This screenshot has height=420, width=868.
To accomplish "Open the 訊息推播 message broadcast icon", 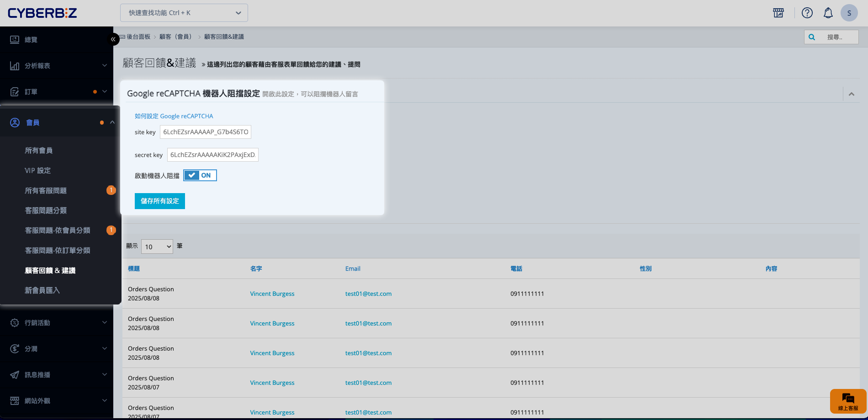I will pyautogui.click(x=15, y=375).
